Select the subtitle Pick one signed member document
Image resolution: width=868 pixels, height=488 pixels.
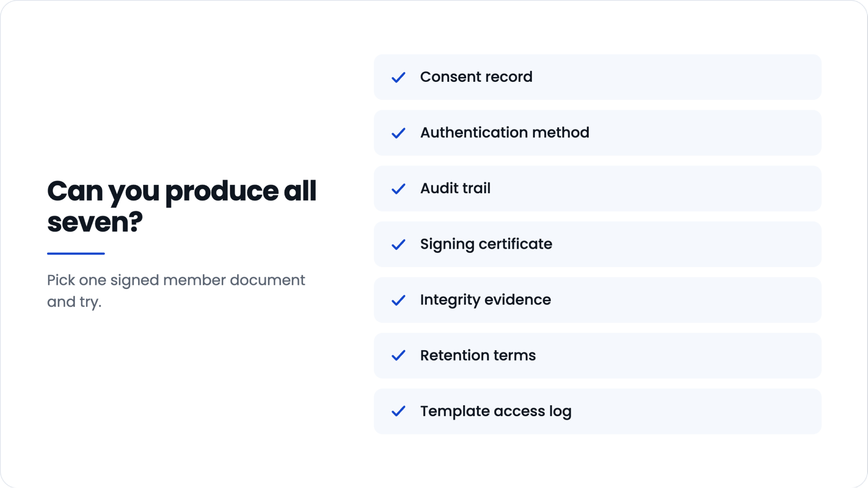pos(176,291)
